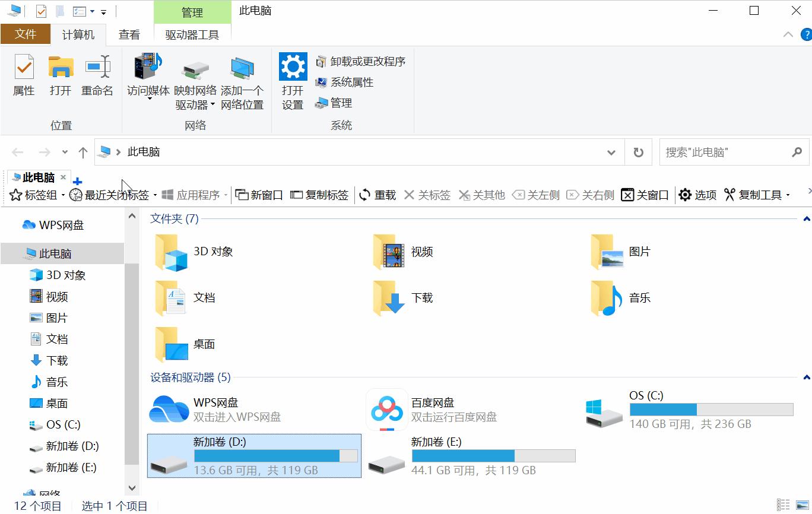The height and width of the screenshot is (514, 812).
Task: Switch to the 查看 (View) ribbon tab
Action: pos(129,34)
